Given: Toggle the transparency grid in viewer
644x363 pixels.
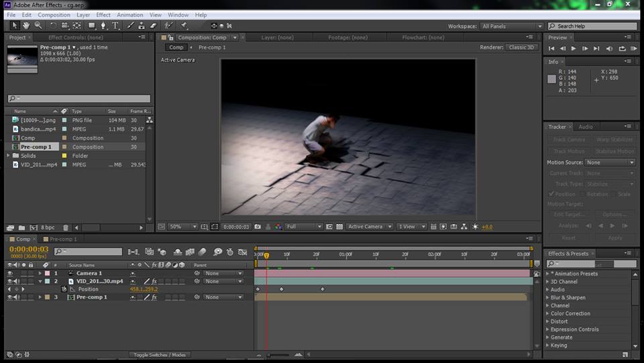Looking at the screenshot, I should pyautogui.click(x=339, y=227).
